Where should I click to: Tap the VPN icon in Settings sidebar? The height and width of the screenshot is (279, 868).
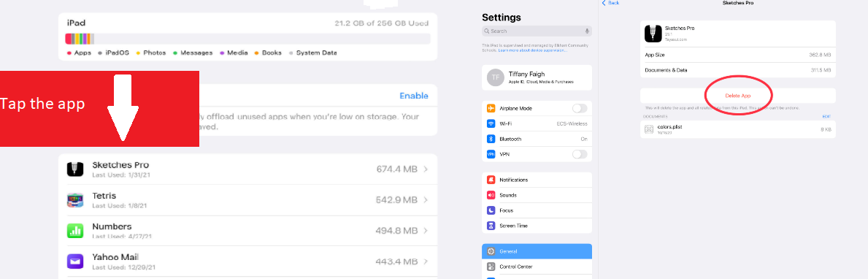[491, 154]
